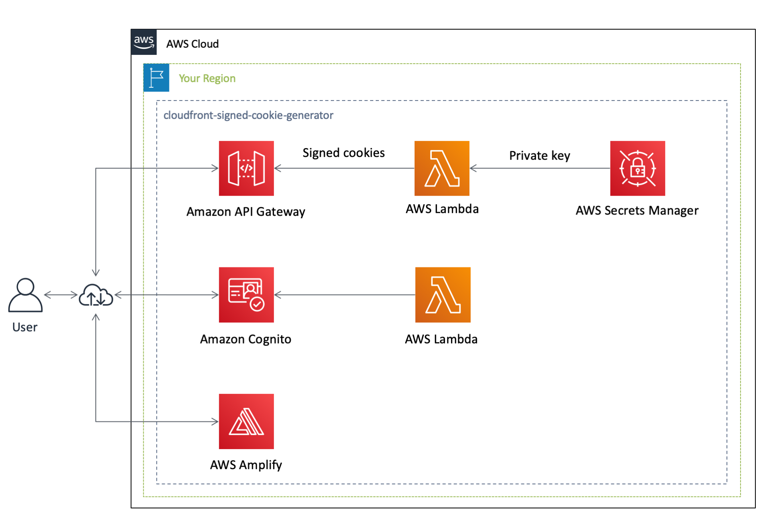Select the internet cloud upload-download icon

pos(96,295)
